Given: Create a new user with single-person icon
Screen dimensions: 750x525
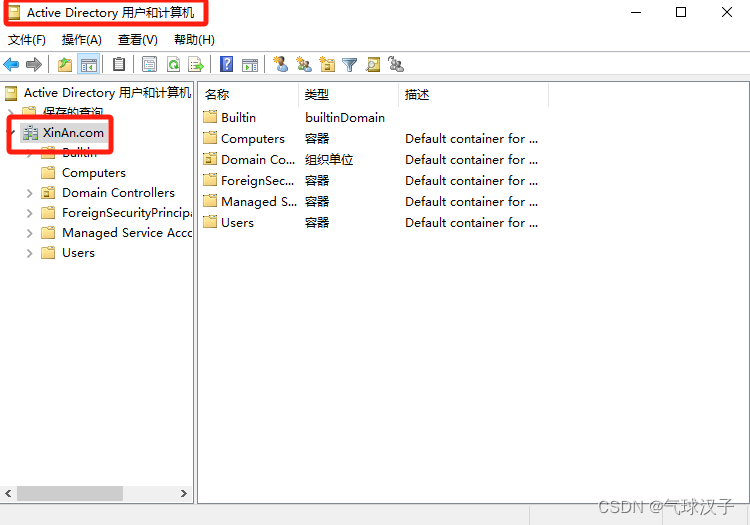Looking at the screenshot, I should 280,64.
